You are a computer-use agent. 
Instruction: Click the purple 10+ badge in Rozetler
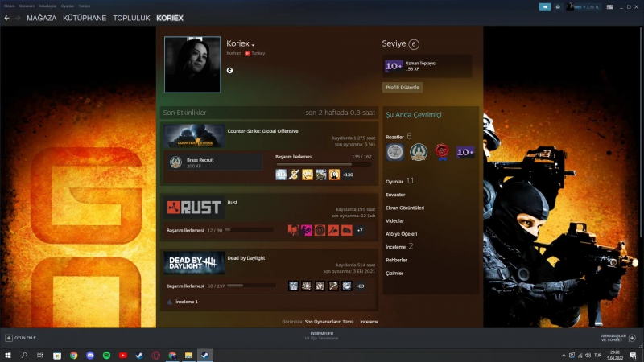465,152
